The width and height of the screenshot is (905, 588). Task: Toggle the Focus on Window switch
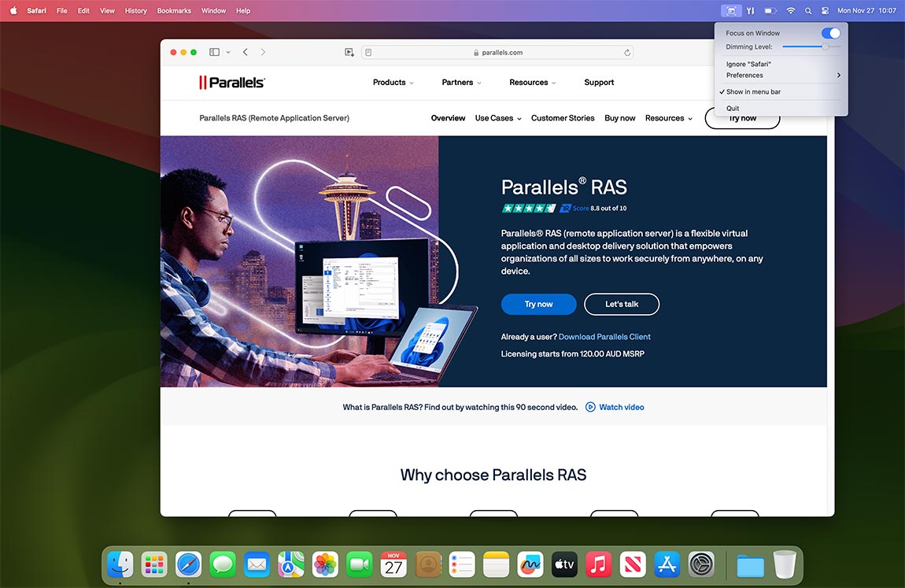coord(830,33)
